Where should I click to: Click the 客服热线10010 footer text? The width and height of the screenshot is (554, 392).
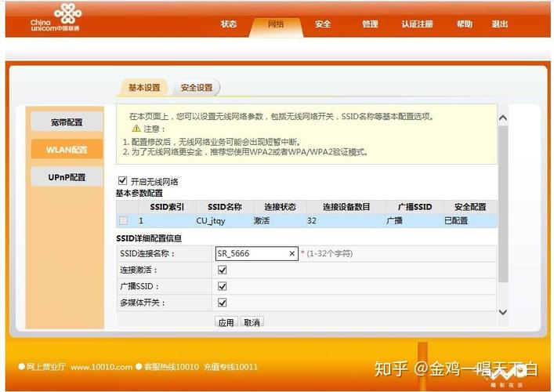pos(171,367)
